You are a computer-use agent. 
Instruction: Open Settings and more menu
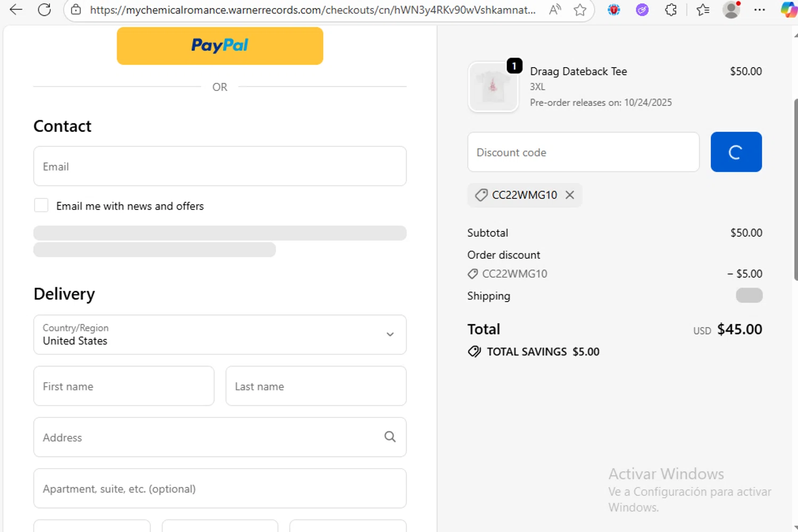760,10
